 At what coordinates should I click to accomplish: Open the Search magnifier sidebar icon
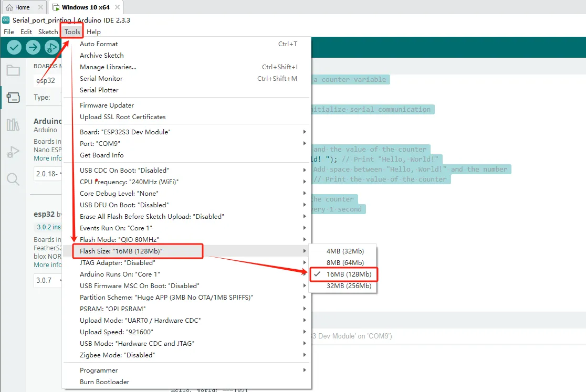(x=13, y=179)
